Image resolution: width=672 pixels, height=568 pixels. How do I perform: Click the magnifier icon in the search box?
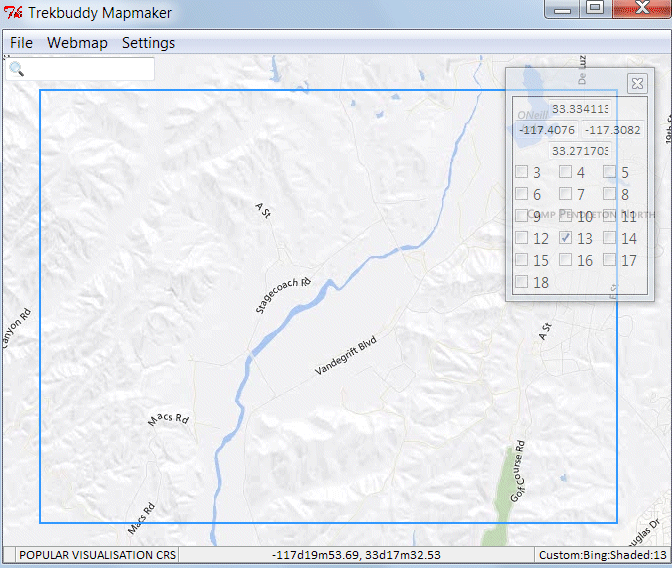[17, 69]
